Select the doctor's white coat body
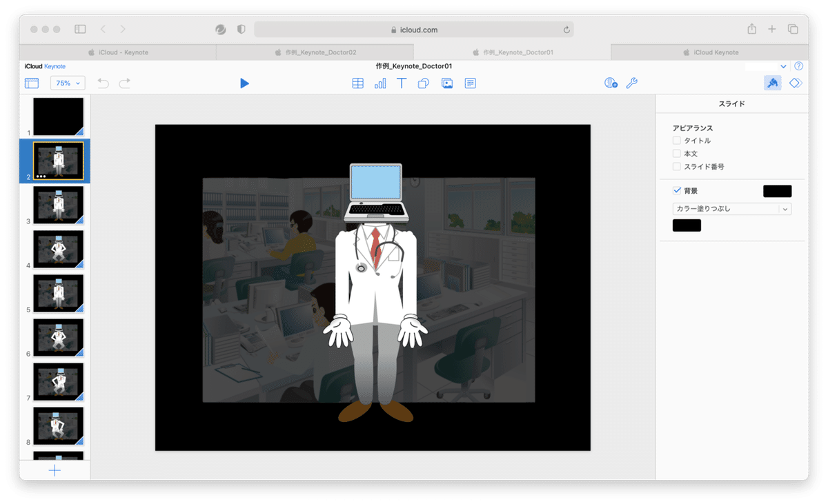828x504 pixels. pyautogui.click(x=375, y=276)
